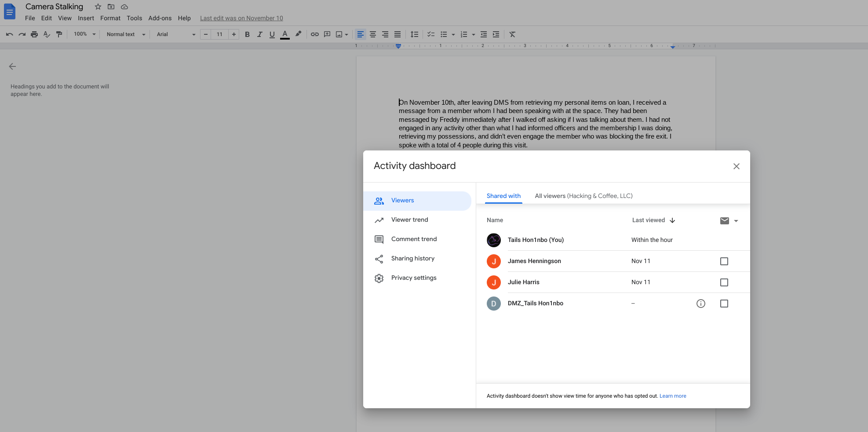
Task: Tick the DMZ_Tails Hon1nbo checkbox
Action: 724,304
